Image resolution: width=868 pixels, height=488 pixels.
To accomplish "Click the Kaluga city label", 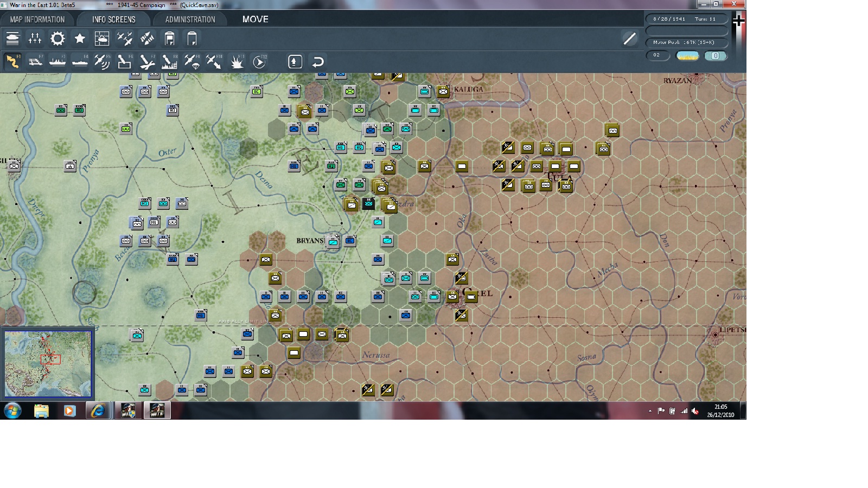I will click(x=468, y=89).
